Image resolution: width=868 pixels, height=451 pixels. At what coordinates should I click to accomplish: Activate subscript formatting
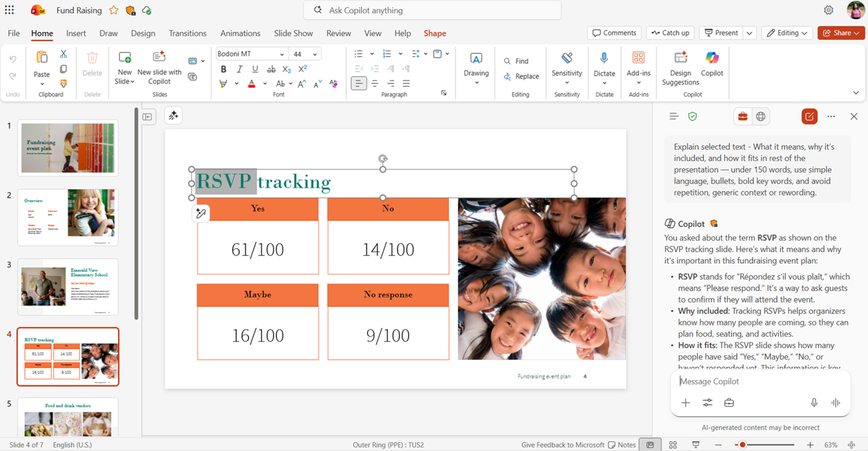(287, 69)
